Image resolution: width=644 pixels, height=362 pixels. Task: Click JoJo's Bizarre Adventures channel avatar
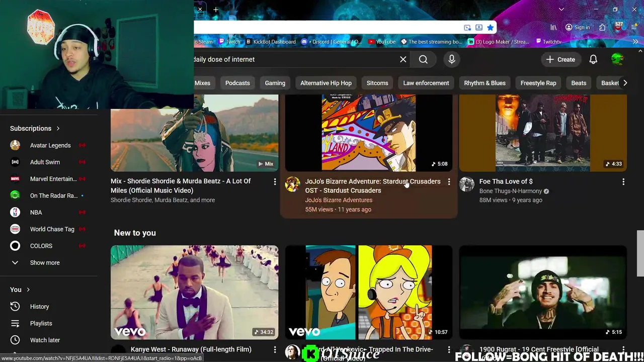(292, 185)
